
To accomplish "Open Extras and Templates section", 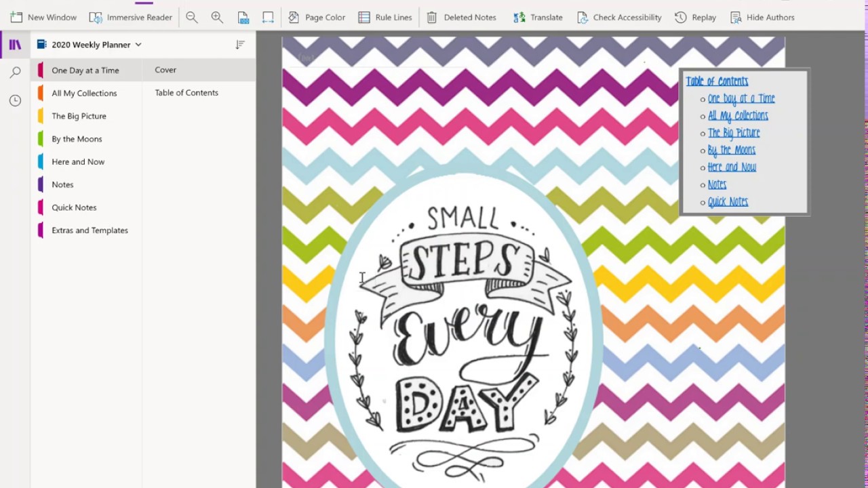I will (86, 230).
